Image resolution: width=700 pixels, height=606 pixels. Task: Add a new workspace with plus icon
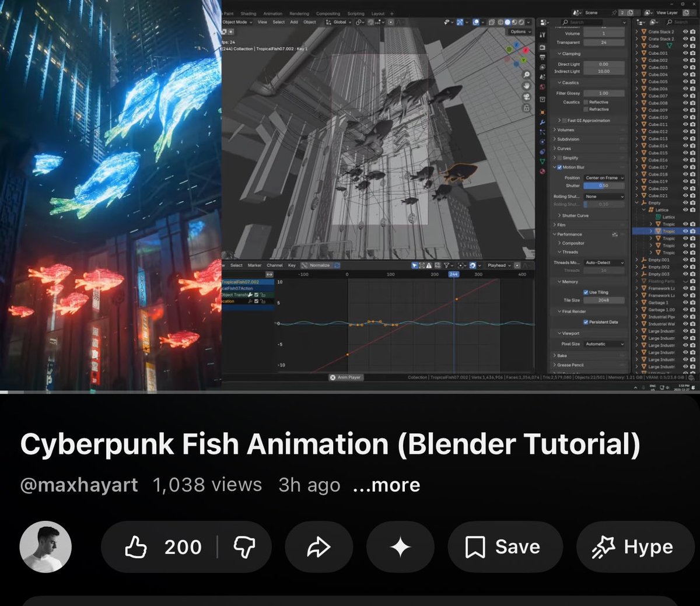[x=392, y=13]
